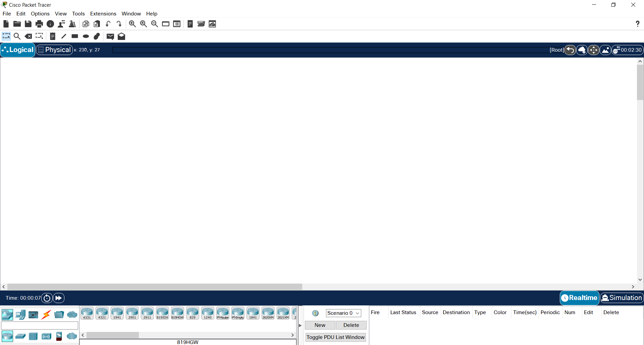
Task: Click the Delete scenario button
Action: click(x=351, y=325)
